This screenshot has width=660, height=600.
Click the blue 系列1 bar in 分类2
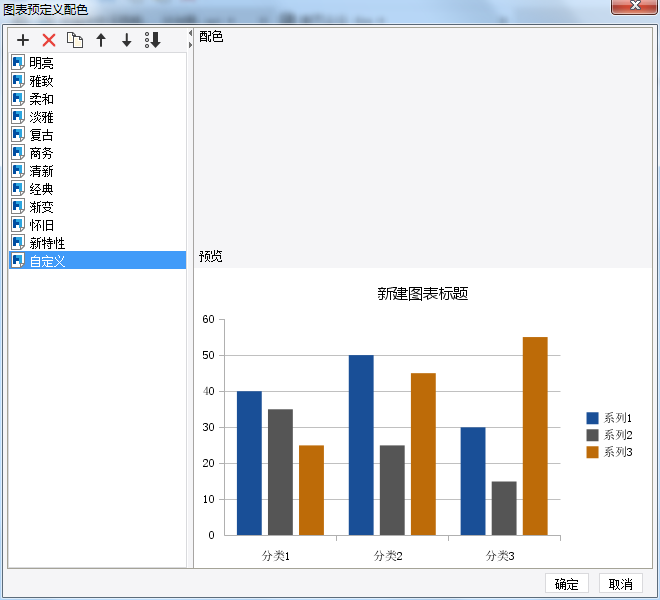coord(361,445)
